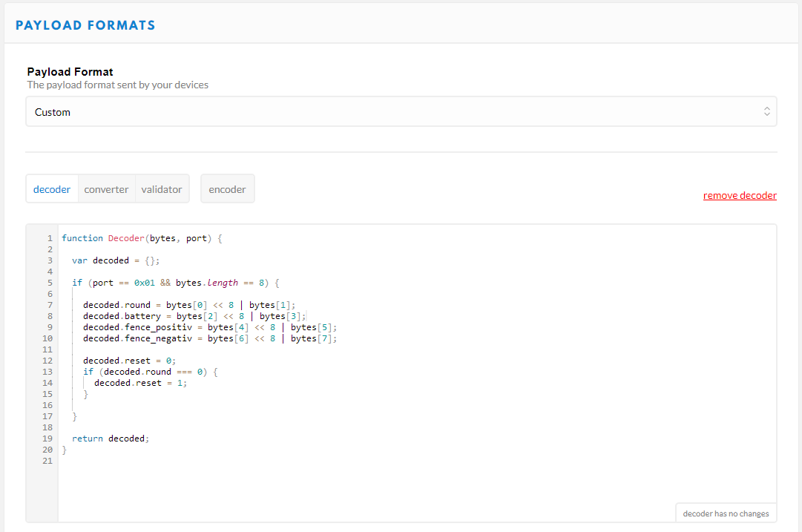This screenshot has width=802, height=532.
Task: Click the remove decoder link
Action: [x=740, y=196]
